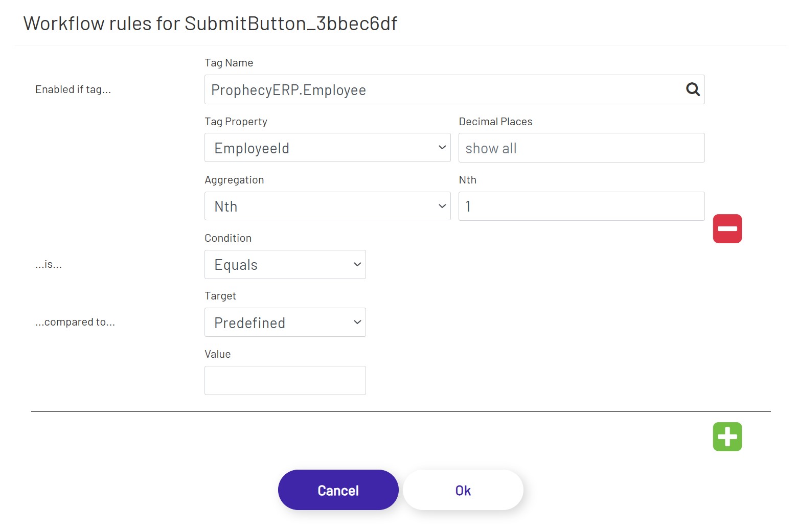Click the Tag Name label above search box
Screen dimensions: 798x532
pos(229,62)
